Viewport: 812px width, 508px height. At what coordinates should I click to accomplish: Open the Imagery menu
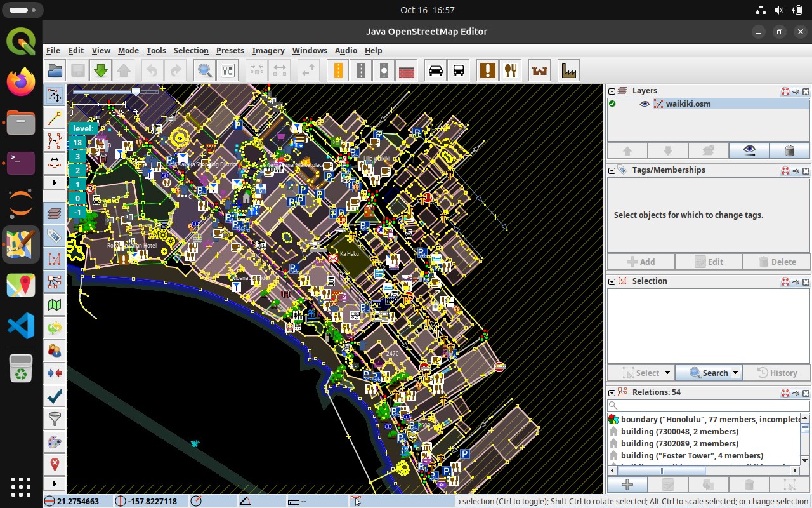click(x=268, y=50)
